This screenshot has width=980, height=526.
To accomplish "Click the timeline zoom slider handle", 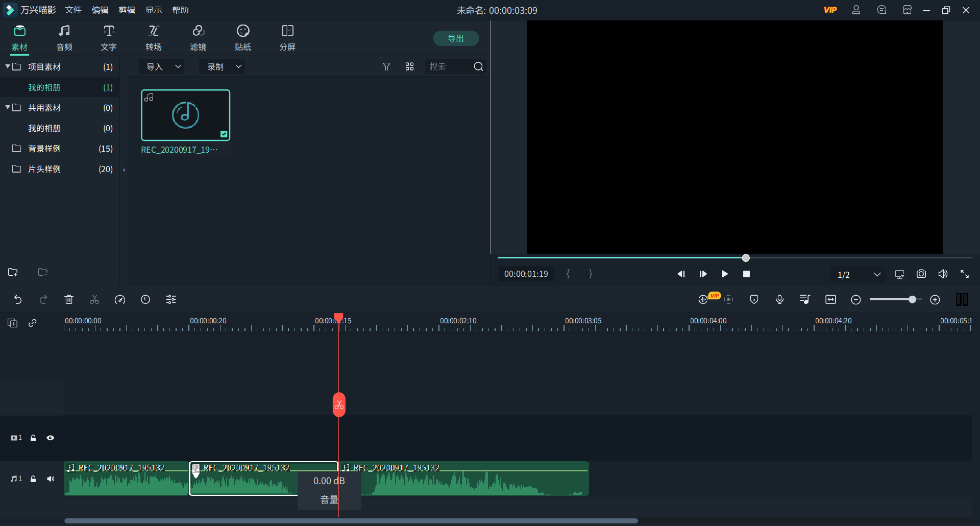I will coord(912,300).
